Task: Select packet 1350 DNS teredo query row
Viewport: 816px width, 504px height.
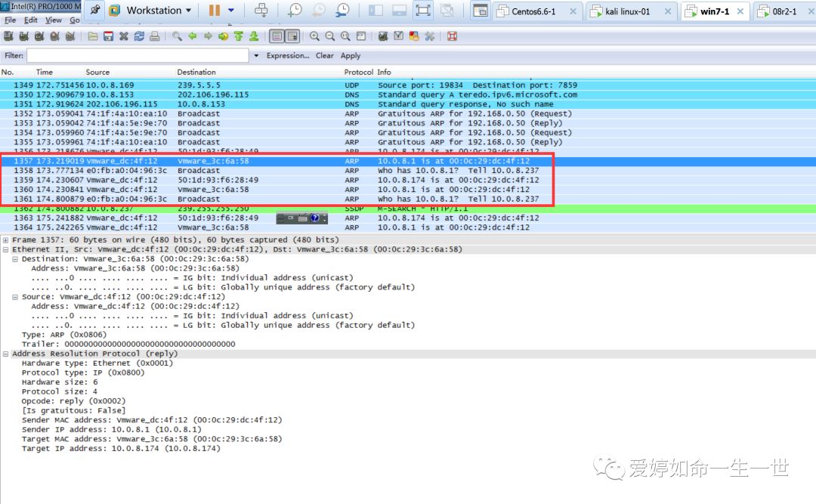Action: point(408,94)
